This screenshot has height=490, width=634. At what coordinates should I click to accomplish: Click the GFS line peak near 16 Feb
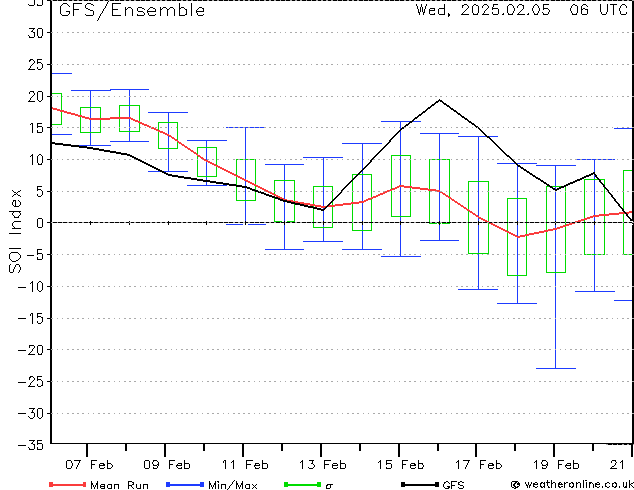click(x=440, y=100)
